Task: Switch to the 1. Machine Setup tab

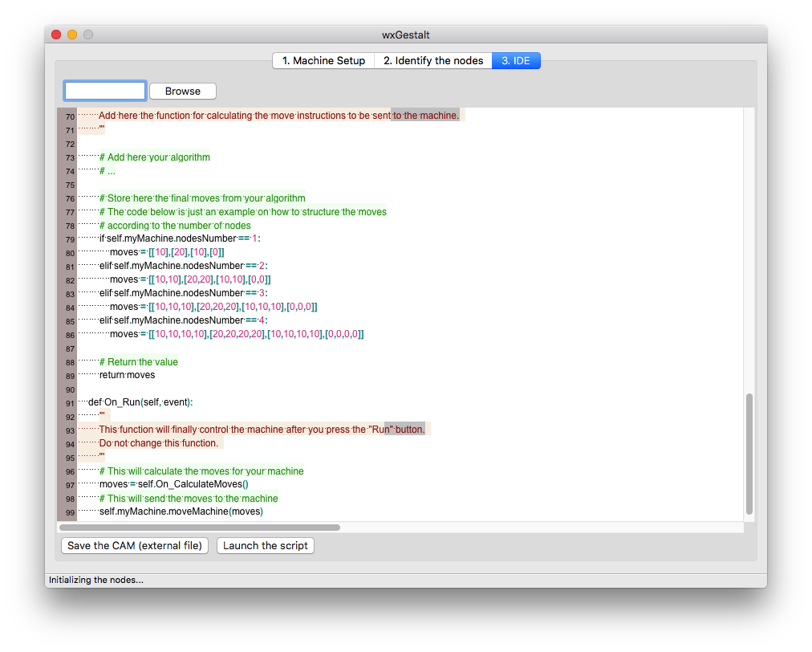Action: (323, 61)
